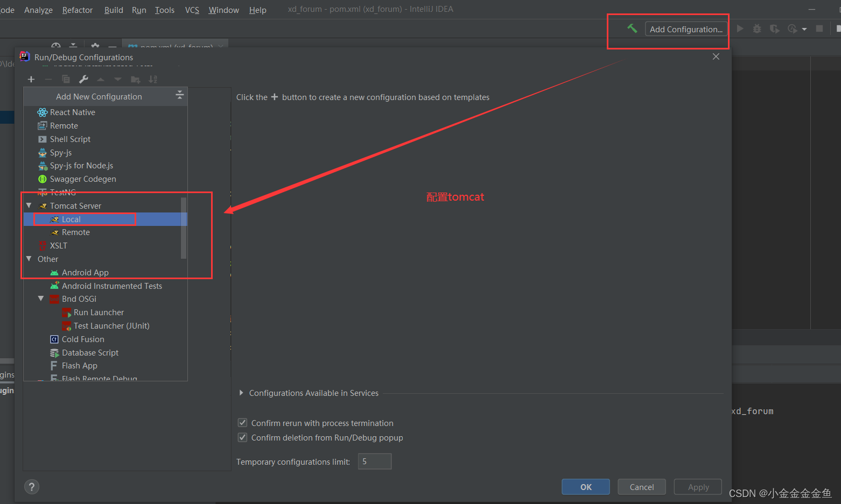
Task: Select Local under Tomcat Server
Action: pyautogui.click(x=106, y=219)
